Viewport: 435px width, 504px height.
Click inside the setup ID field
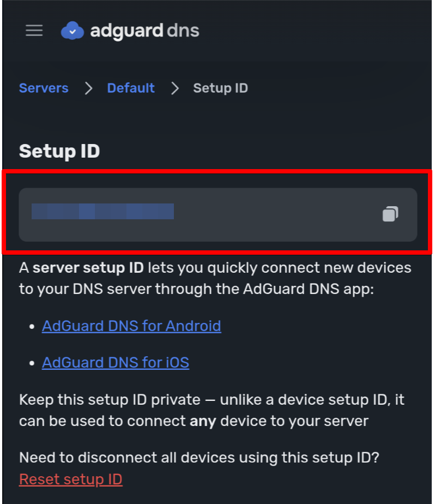(x=218, y=214)
